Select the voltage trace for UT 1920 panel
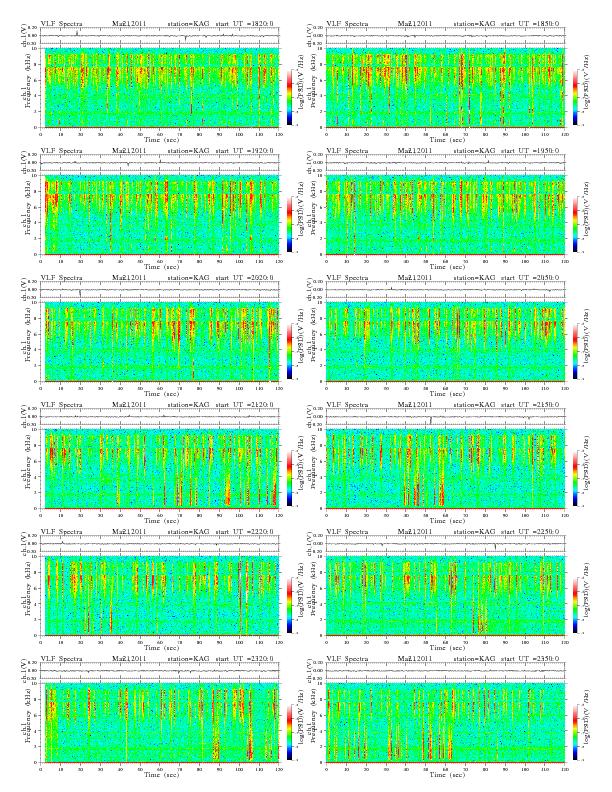 (160, 163)
